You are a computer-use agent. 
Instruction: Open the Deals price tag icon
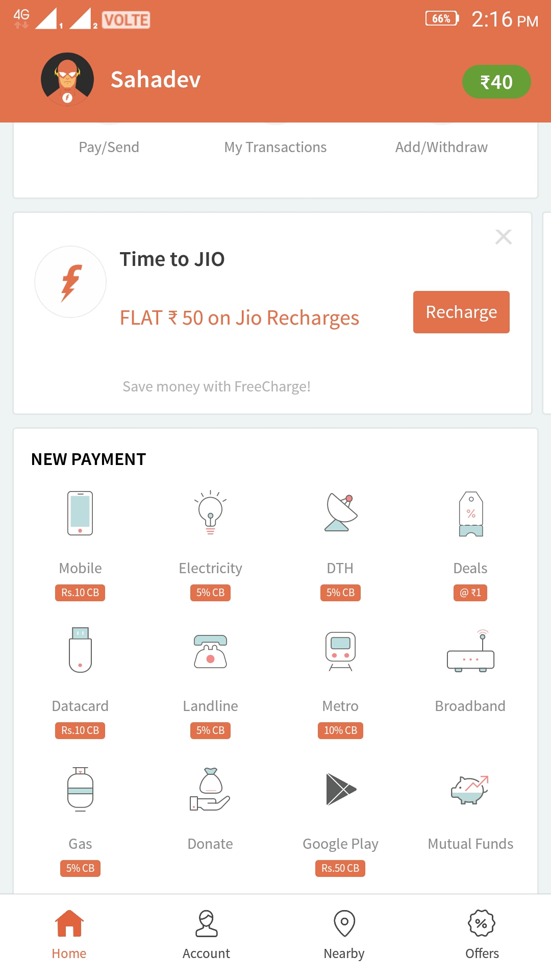[470, 513]
